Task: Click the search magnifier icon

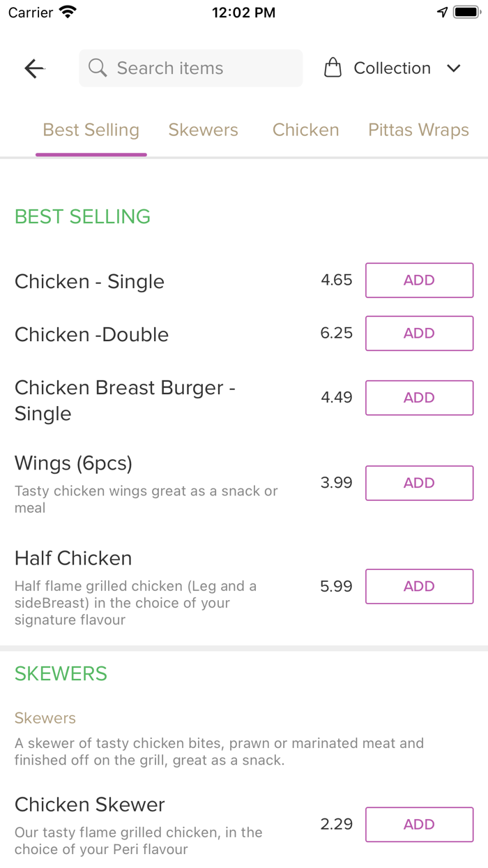Action: [x=98, y=68]
